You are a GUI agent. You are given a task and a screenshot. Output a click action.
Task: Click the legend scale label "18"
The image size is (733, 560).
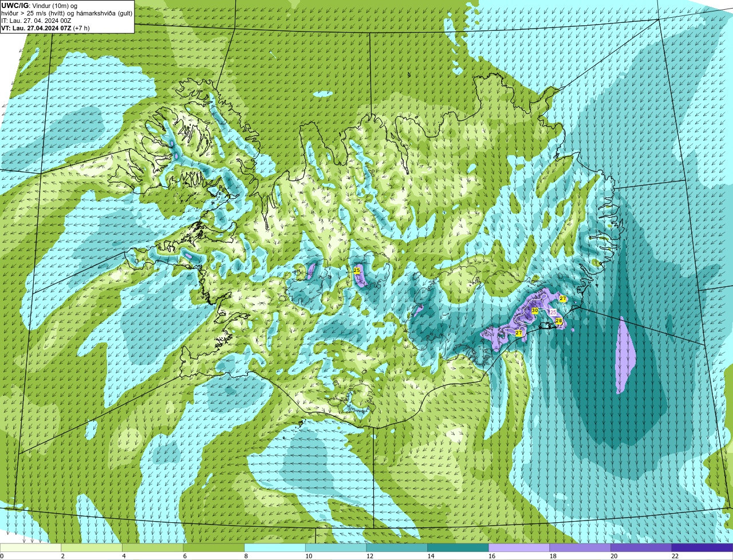click(x=553, y=556)
